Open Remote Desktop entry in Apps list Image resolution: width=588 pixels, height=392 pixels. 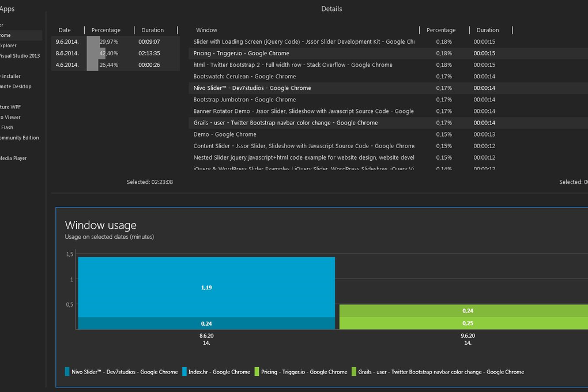tap(16, 86)
